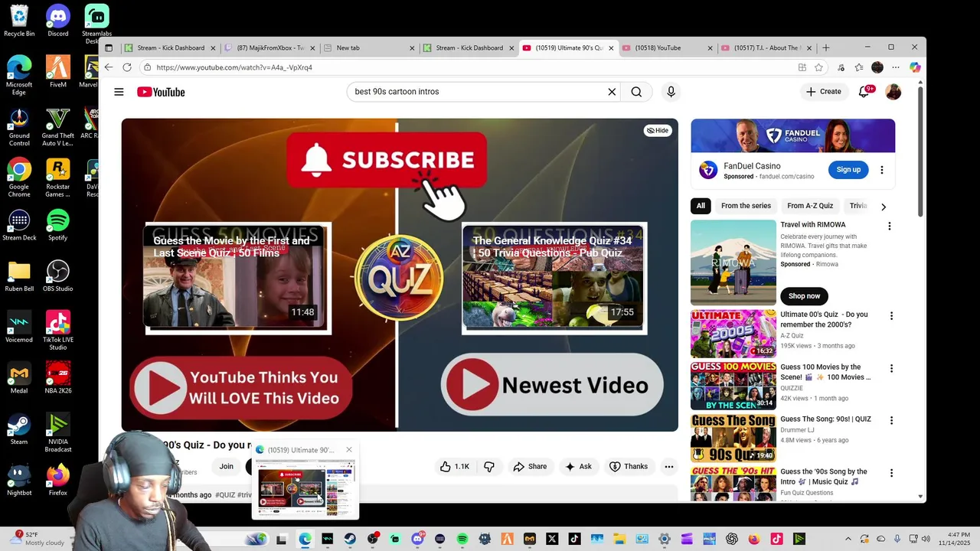The width and height of the screenshot is (980, 551).
Task: Click FanDuel Casino Sign up button
Action: point(848,170)
